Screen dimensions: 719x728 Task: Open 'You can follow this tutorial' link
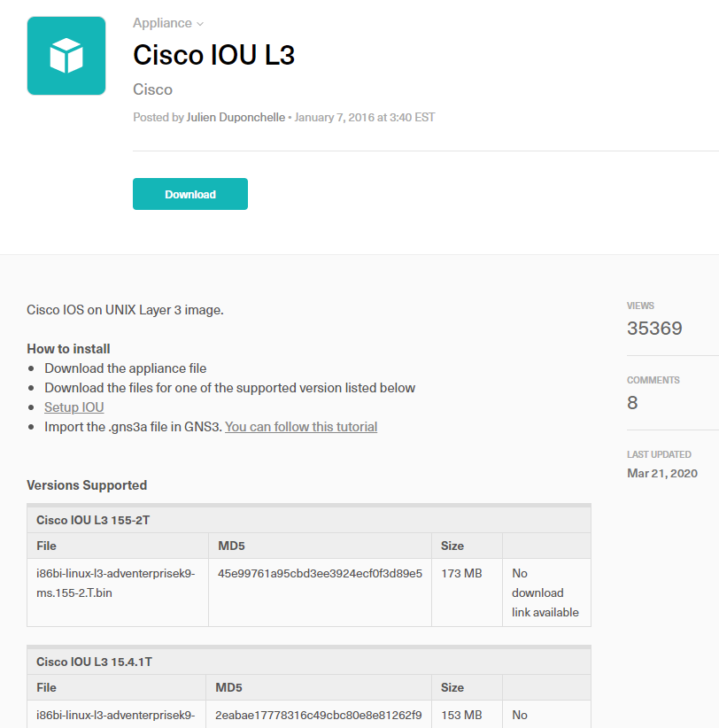pyautogui.click(x=301, y=427)
